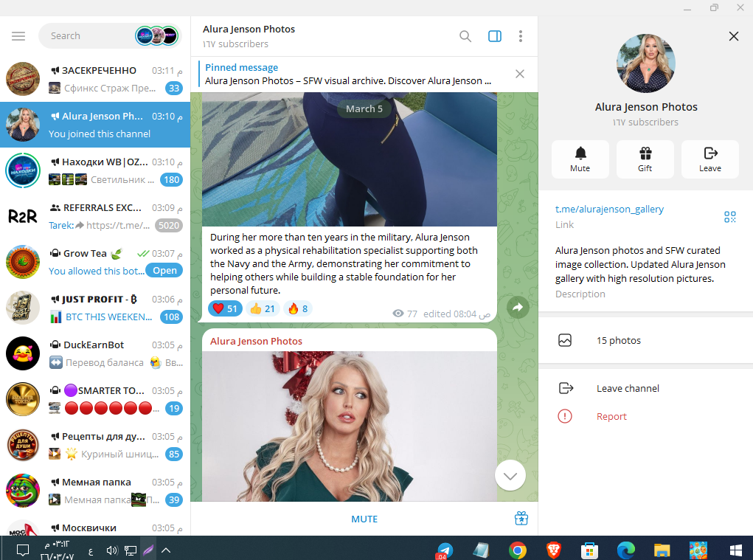Show channel QR code icon
The height and width of the screenshot is (560, 753).
coord(730,217)
